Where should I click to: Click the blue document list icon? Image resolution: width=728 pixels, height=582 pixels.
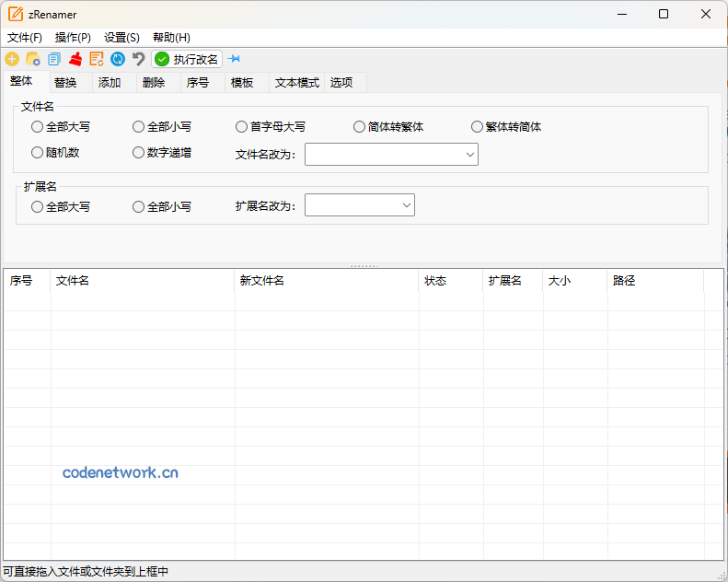click(54, 59)
